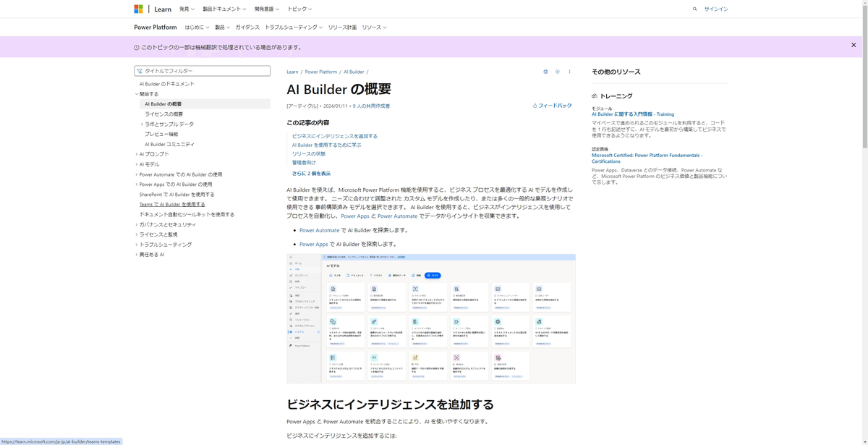Open the トピック dropdown menu

click(299, 9)
